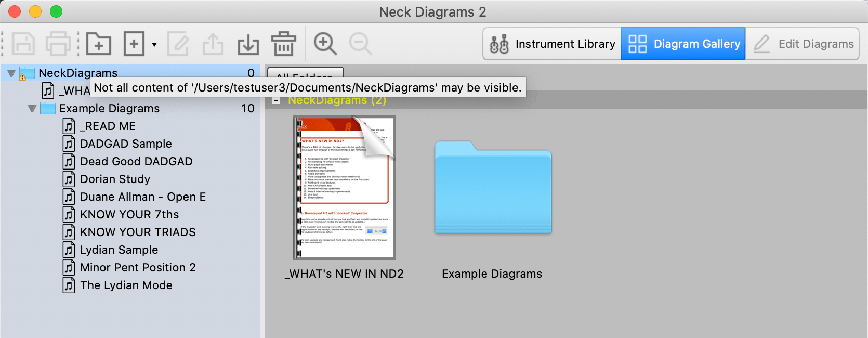
Task: Select the DADGAD Sample file
Action: click(x=130, y=144)
